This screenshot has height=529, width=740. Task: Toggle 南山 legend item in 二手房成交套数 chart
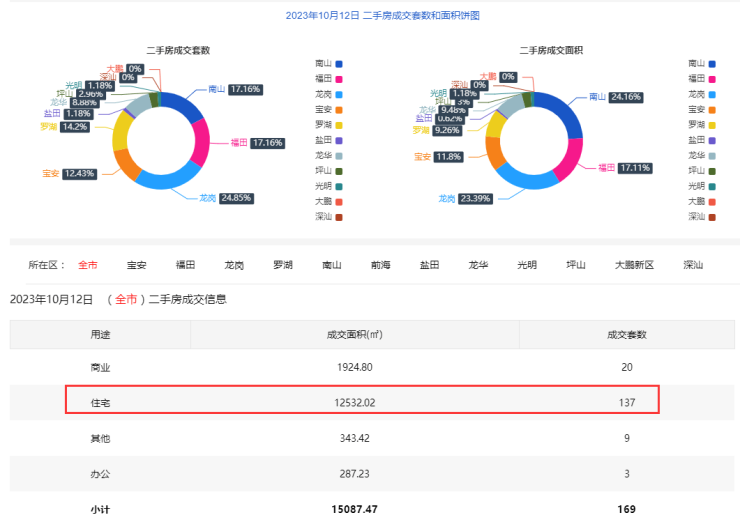(x=328, y=63)
